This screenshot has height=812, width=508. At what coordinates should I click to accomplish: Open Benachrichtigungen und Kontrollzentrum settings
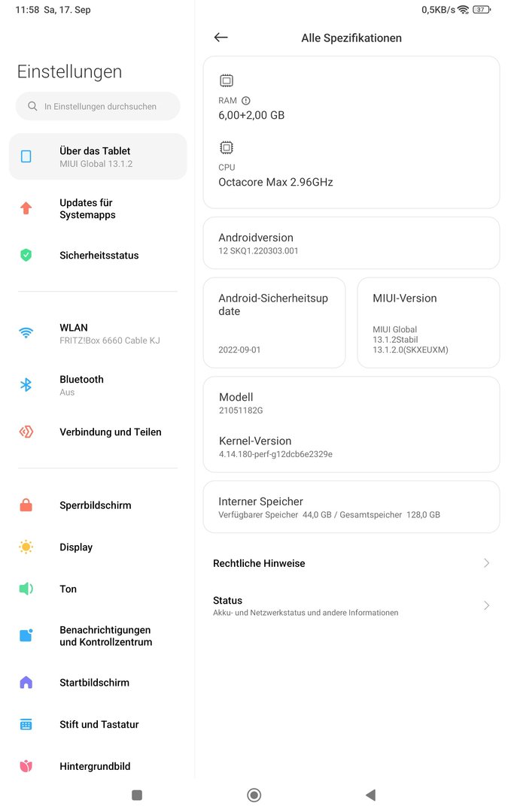105,636
